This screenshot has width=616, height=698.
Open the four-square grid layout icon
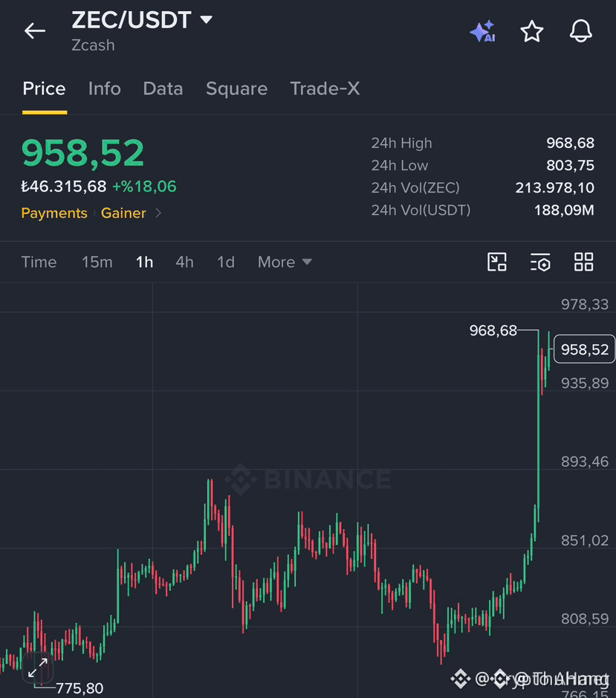583,262
